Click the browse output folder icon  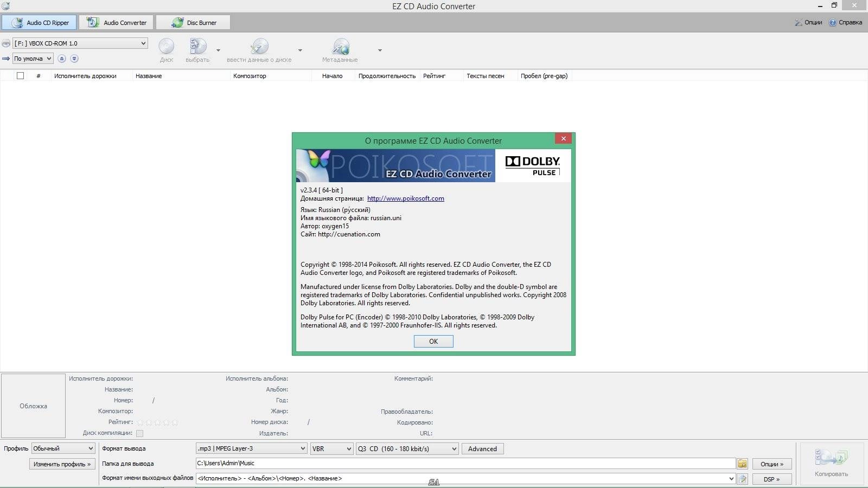(x=742, y=464)
